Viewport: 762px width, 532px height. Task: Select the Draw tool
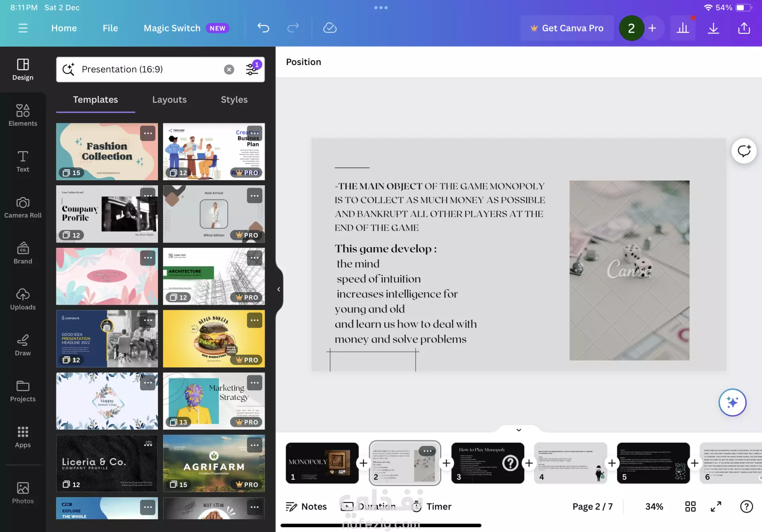(23, 345)
